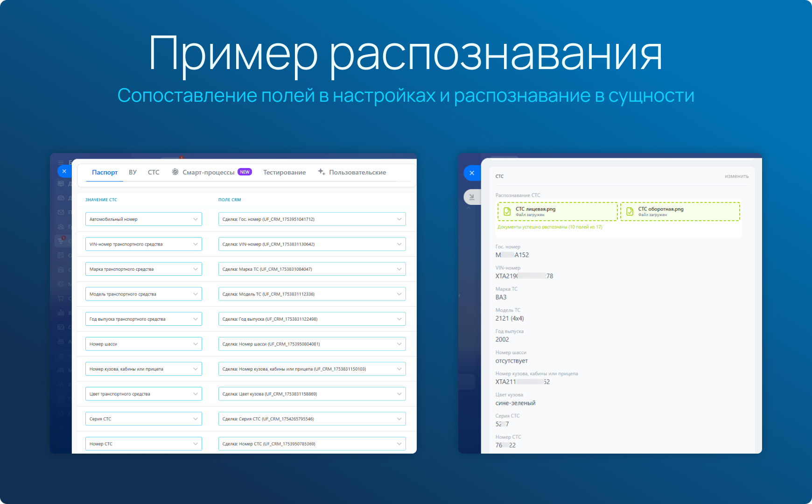Click the изменить link in СТС section

click(736, 176)
